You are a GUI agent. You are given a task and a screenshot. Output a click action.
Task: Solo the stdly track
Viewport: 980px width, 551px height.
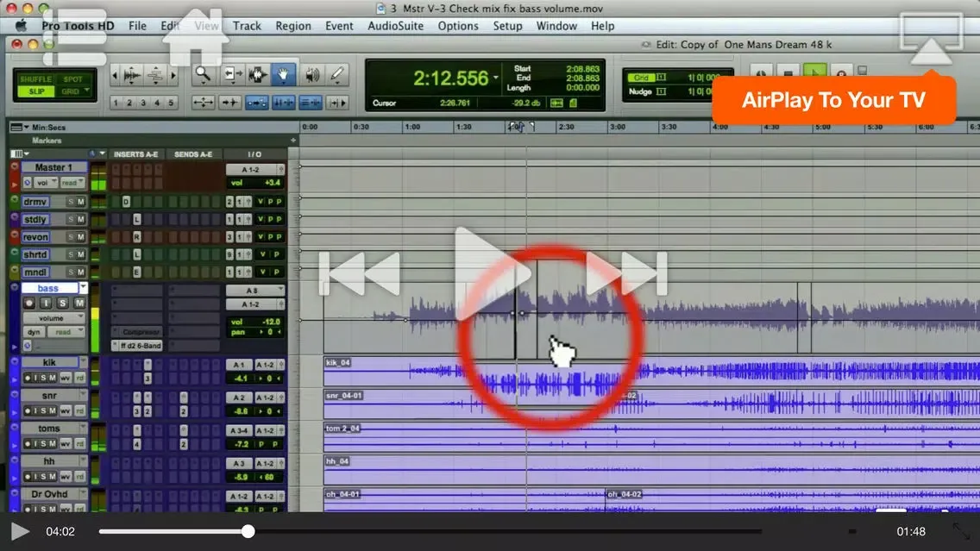point(71,219)
